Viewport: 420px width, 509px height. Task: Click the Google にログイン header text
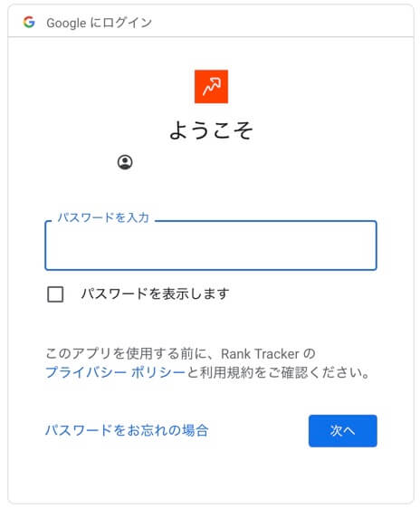pos(100,23)
